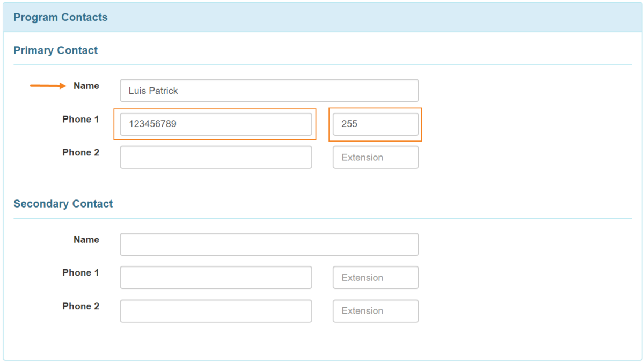
Task: Click the Program Contacts header bar
Action: (x=60, y=17)
